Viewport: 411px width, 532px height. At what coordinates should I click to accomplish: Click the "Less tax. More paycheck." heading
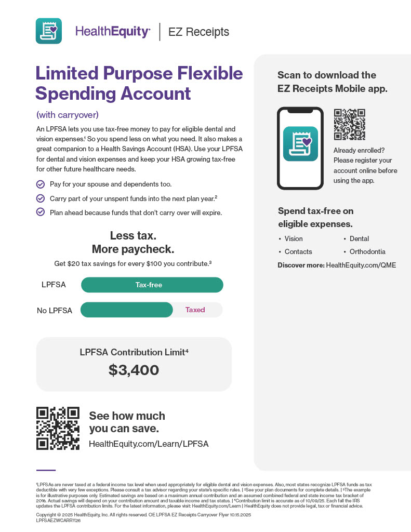[133, 242]
